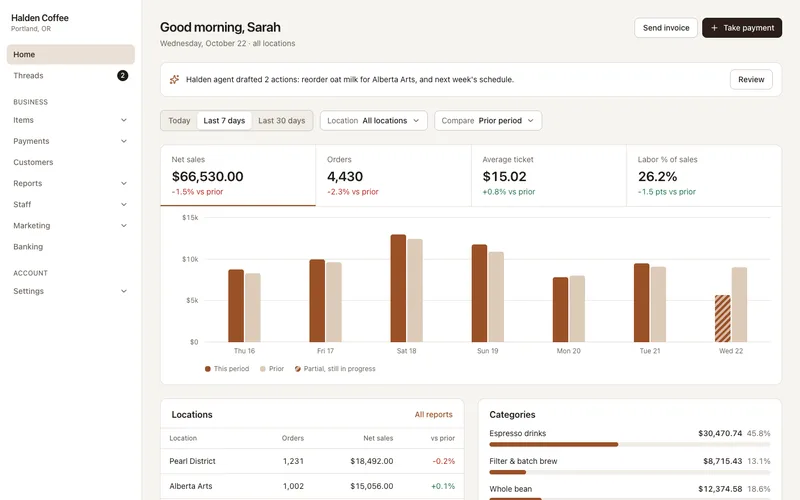Open the Pearl District location row
This screenshot has width=800, height=500.
312,461
